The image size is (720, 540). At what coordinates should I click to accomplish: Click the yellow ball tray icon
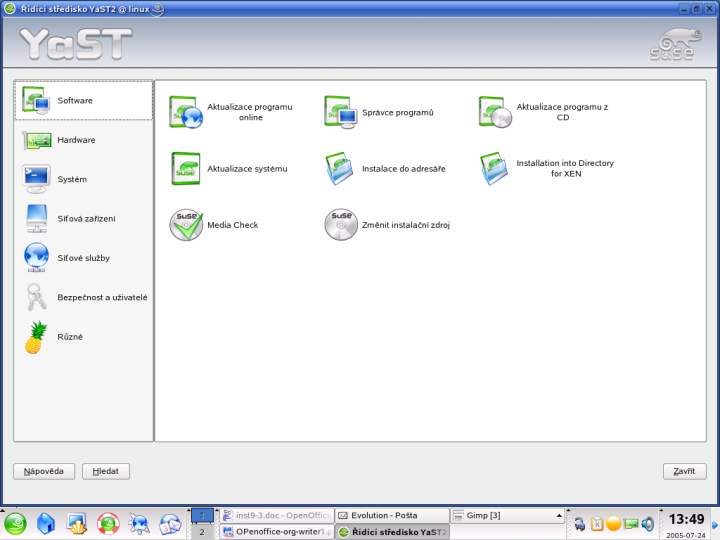click(613, 523)
